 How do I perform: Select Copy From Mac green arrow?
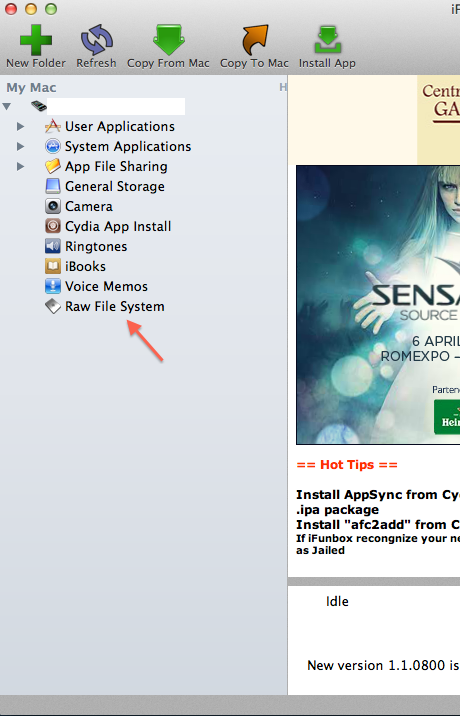(x=169, y=40)
